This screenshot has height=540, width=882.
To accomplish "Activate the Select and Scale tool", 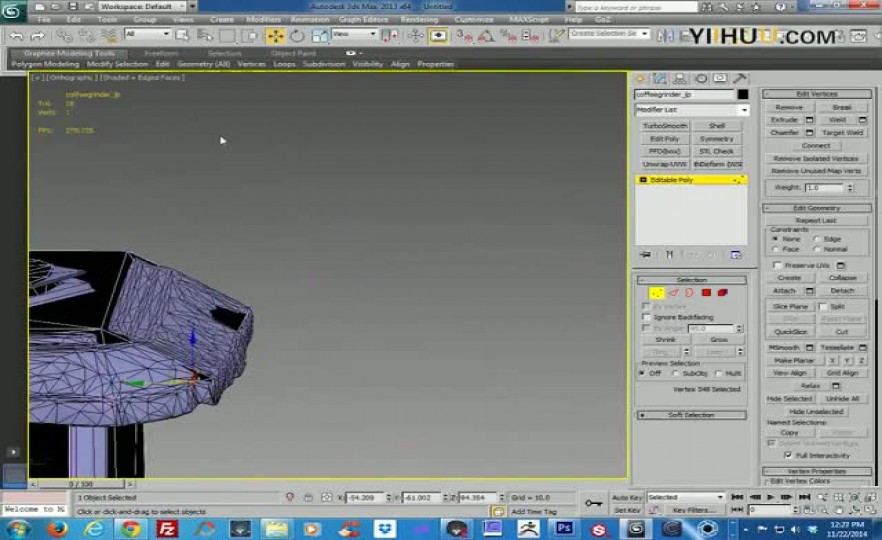I will (x=319, y=36).
